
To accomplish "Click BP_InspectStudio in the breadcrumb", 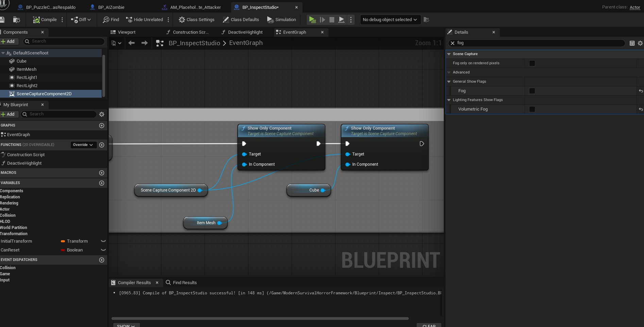I will click(x=194, y=43).
